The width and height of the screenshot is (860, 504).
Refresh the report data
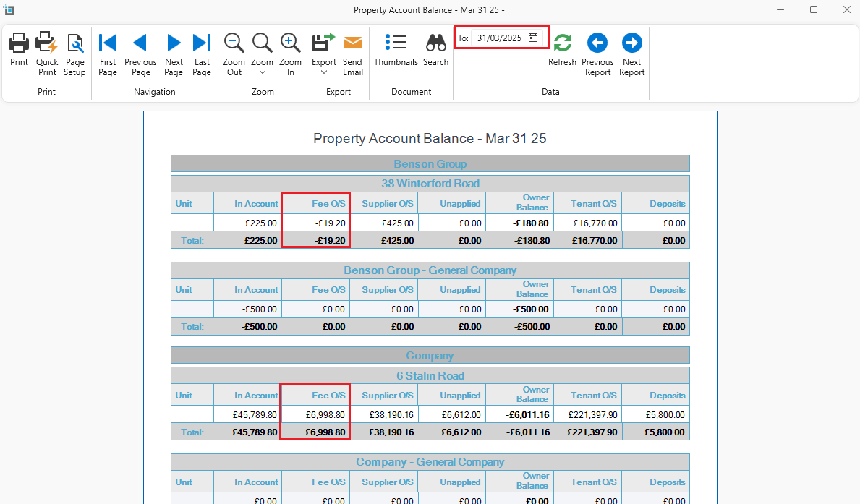[x=562, y=43]
